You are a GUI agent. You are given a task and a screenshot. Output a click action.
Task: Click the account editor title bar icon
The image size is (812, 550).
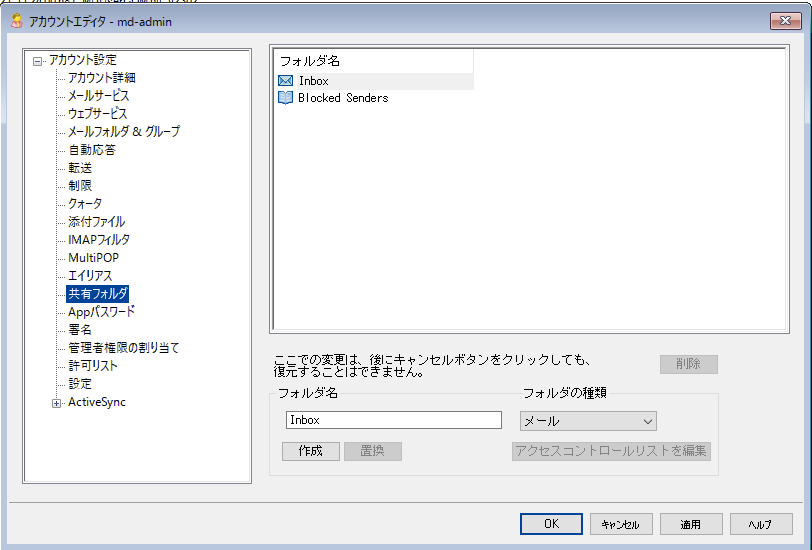[x=15, y=21]
